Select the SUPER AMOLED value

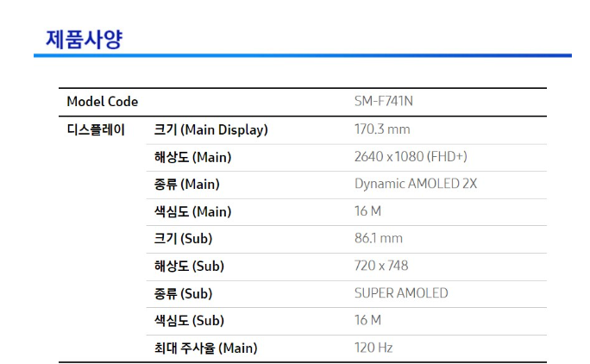[x=401, y=293]
